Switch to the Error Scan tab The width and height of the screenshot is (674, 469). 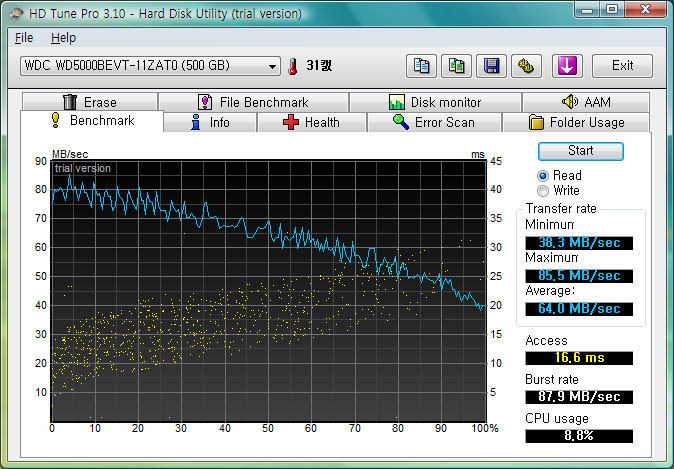pos(433,122)
